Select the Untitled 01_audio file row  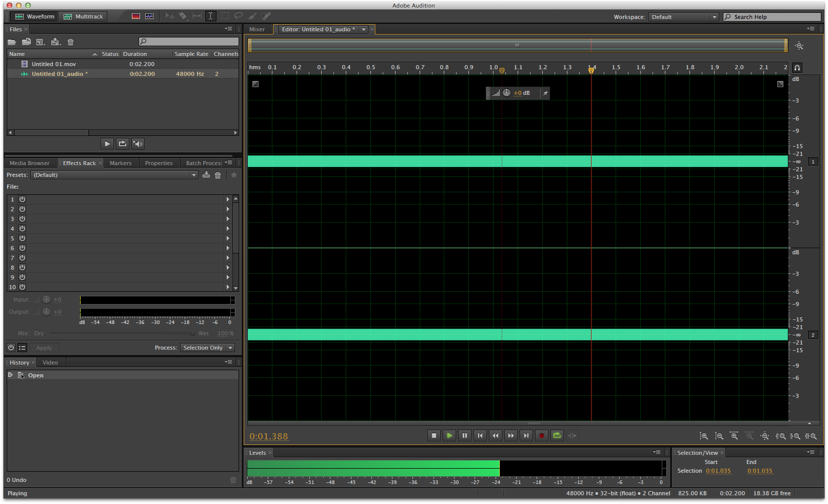(x=123, y=74)
